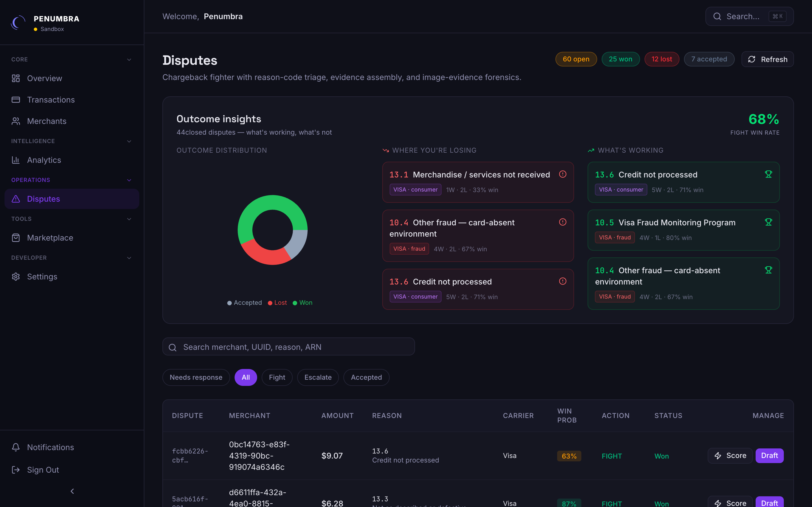
Task: Collapse the CORE section chevron
Action: (129, 59)
